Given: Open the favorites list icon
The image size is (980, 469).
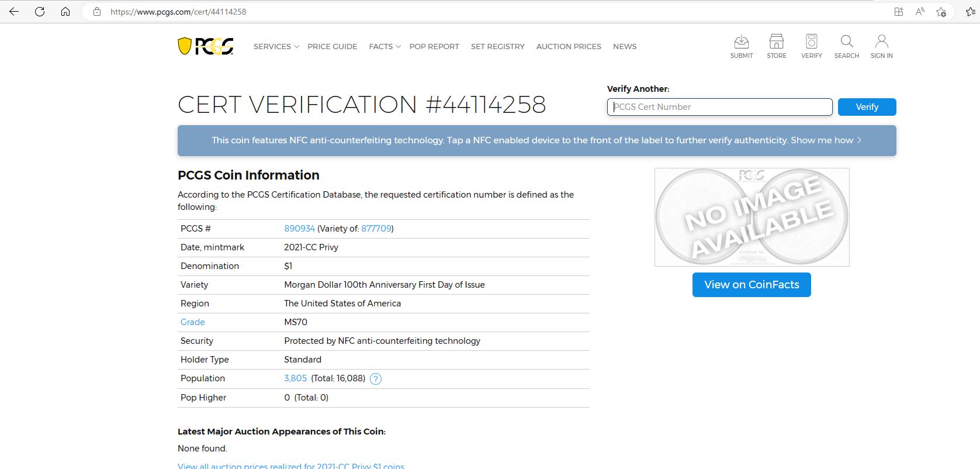Looking at the screenshot, I should tap(970, 12).
